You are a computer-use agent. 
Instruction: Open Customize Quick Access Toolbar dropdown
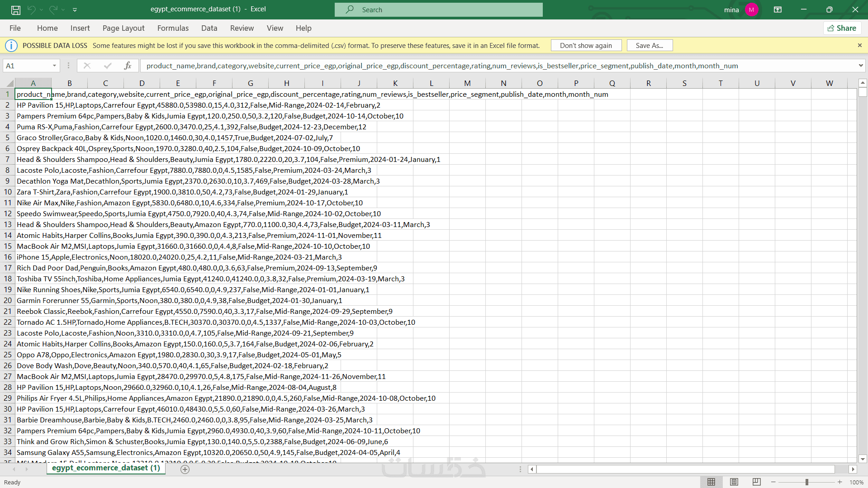coord(75,9)
